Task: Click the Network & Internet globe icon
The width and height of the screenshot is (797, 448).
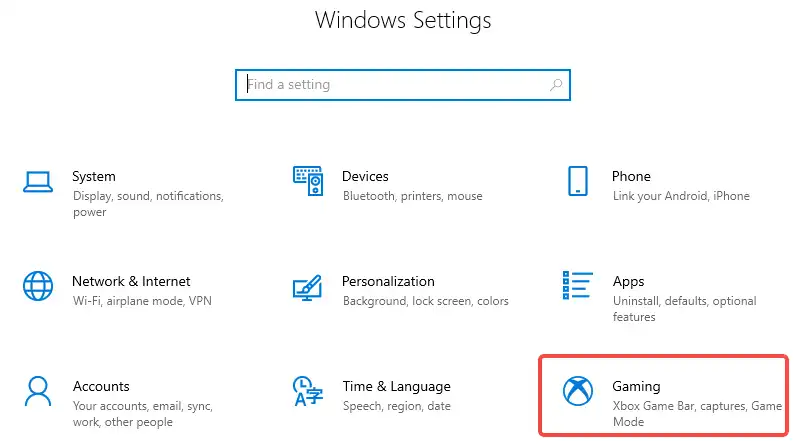Action: [x=38, y=286]
